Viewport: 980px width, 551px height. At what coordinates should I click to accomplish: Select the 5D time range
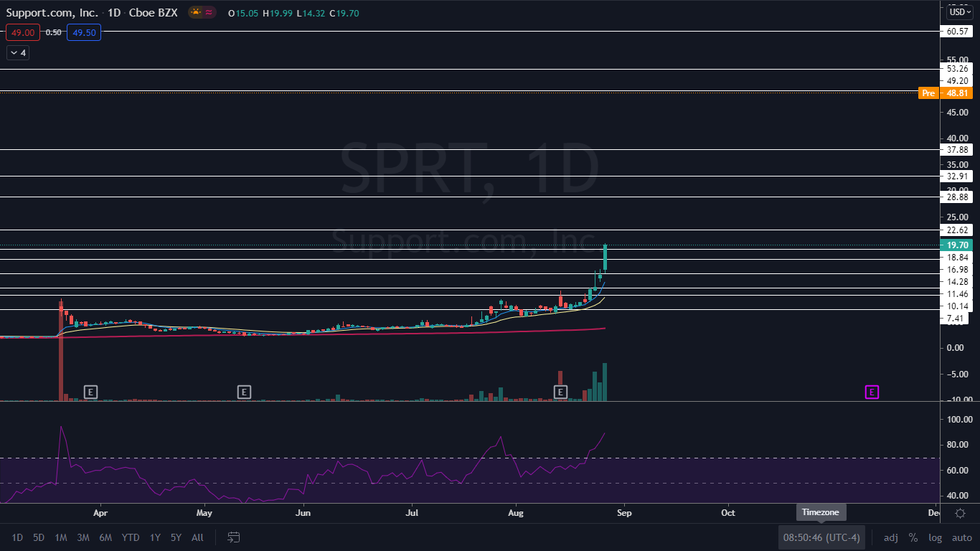39,537
